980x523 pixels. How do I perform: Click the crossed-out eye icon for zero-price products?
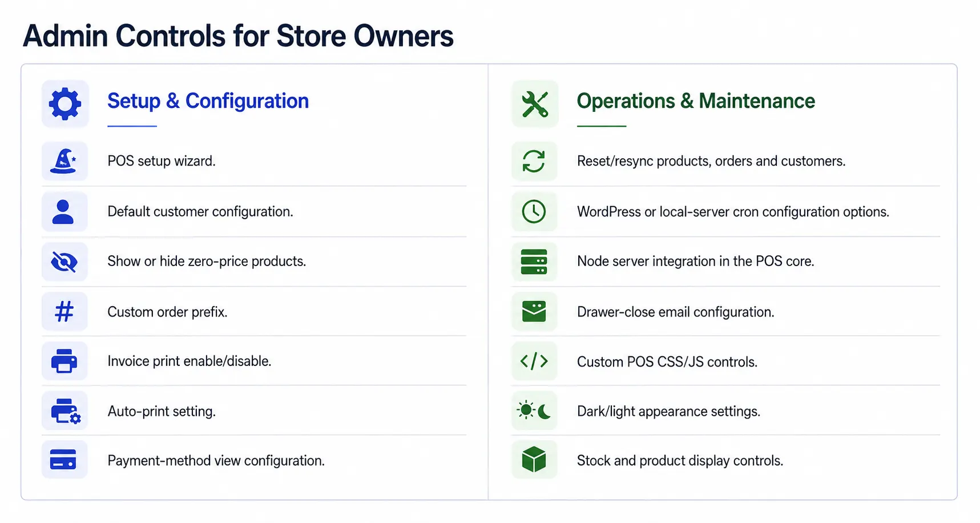pyautogui.click(x=64, y=262)
